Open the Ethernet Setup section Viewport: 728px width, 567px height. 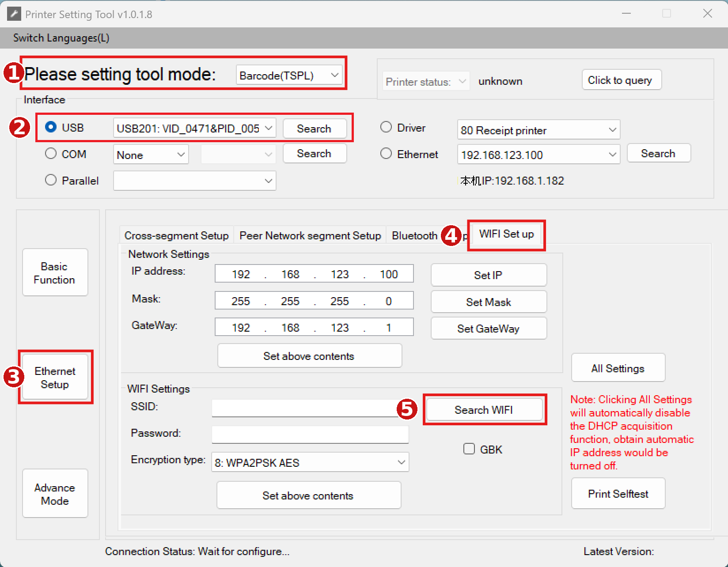pos(55,378)
